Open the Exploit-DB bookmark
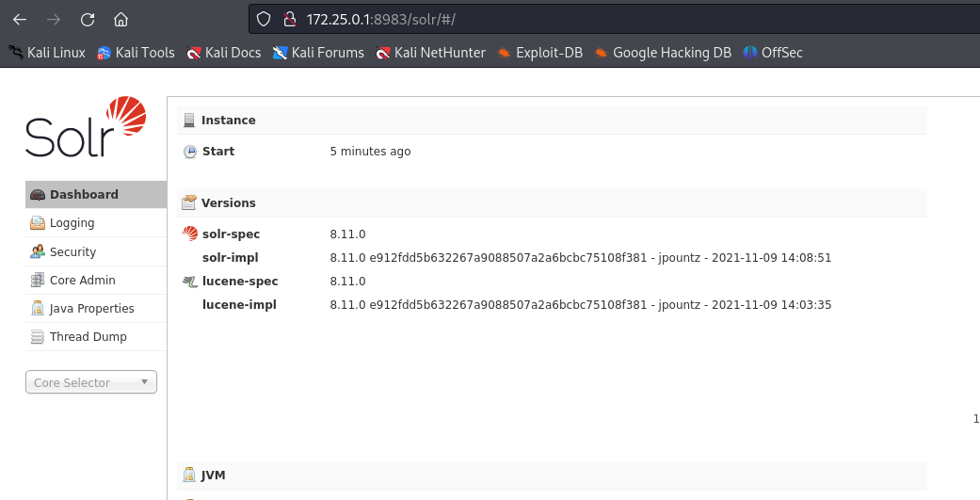This screenshot has height=500, width=980. [x=540, y=53]
